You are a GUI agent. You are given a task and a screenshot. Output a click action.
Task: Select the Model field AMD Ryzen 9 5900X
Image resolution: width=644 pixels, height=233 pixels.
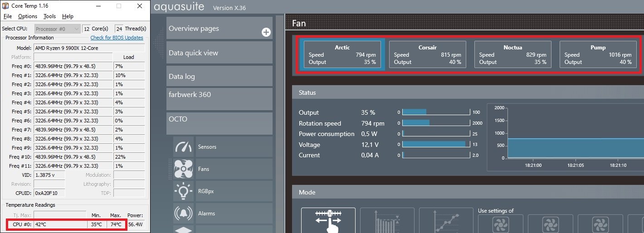(x=89, y=48)
